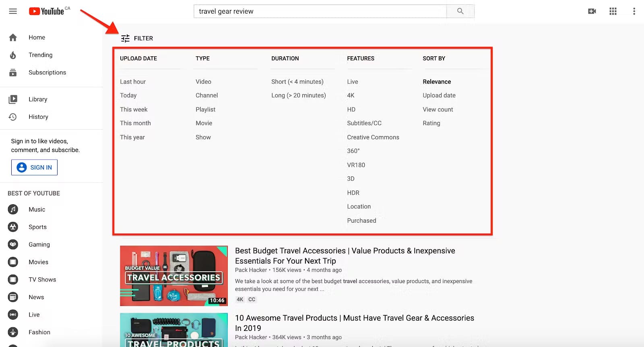The height and width of the screenshot is (347, 644).
Task: Open the YouTube apps grid
Action: coord(613,11)
